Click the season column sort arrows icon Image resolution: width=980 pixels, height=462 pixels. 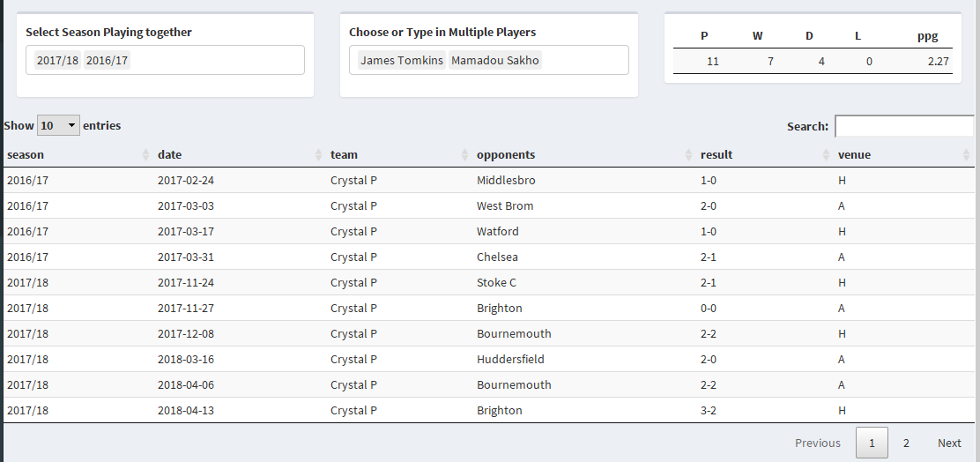pyautogui.click(x=145, y=155)
